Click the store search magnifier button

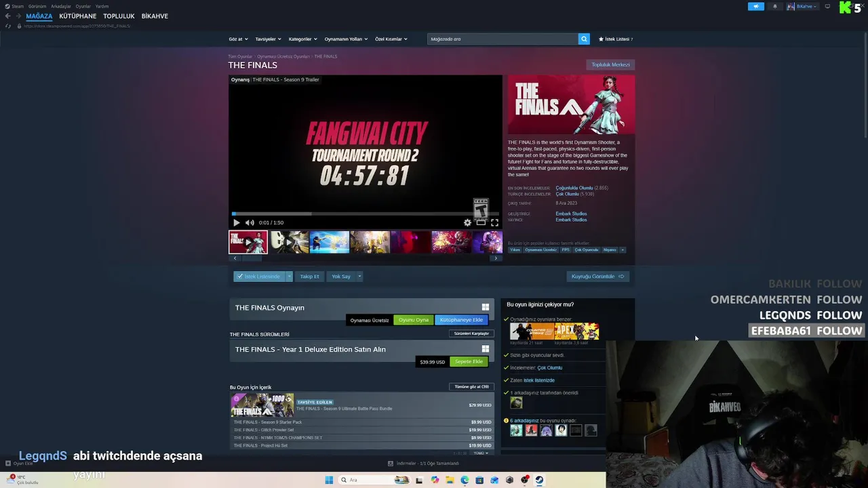point(584,39)
